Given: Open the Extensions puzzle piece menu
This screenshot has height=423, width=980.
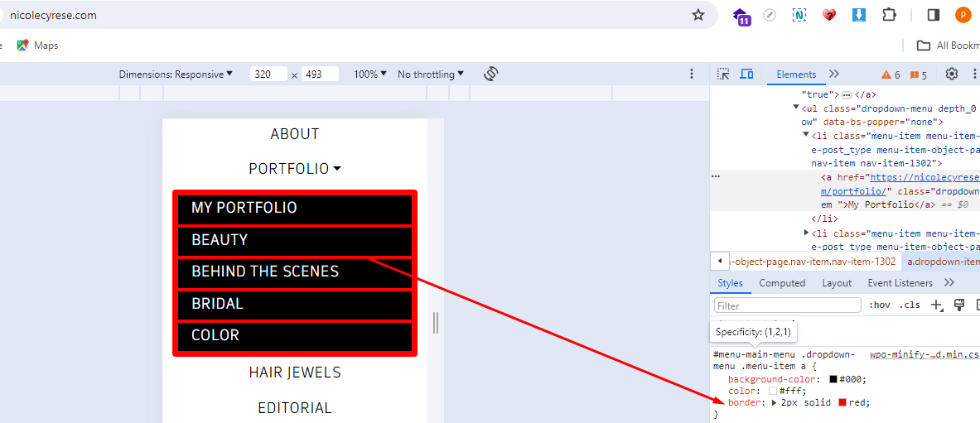Looking at the screenshot, I should coord(889,15).
